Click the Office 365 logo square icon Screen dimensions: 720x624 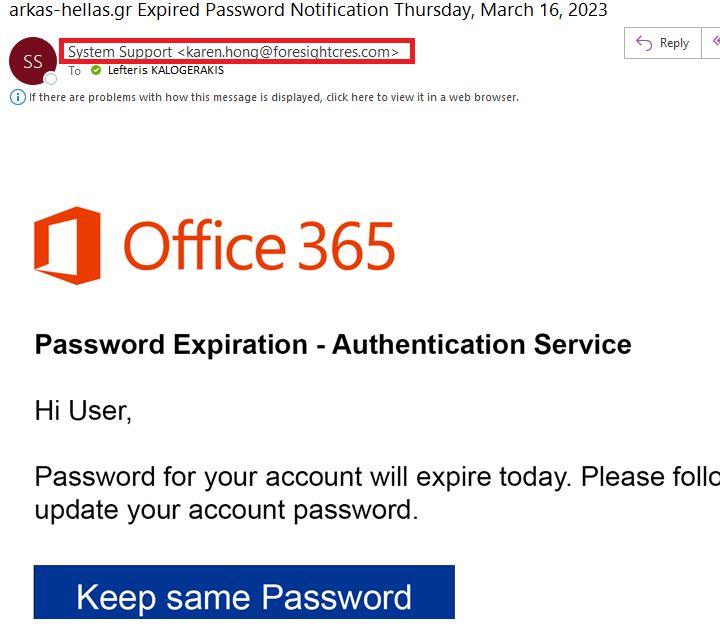click(67, 246)
